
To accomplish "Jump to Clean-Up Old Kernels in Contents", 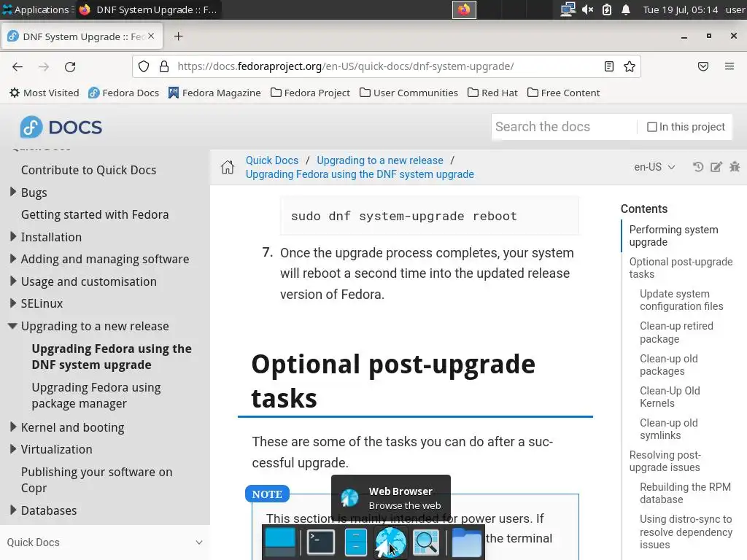I will (670, 397).
